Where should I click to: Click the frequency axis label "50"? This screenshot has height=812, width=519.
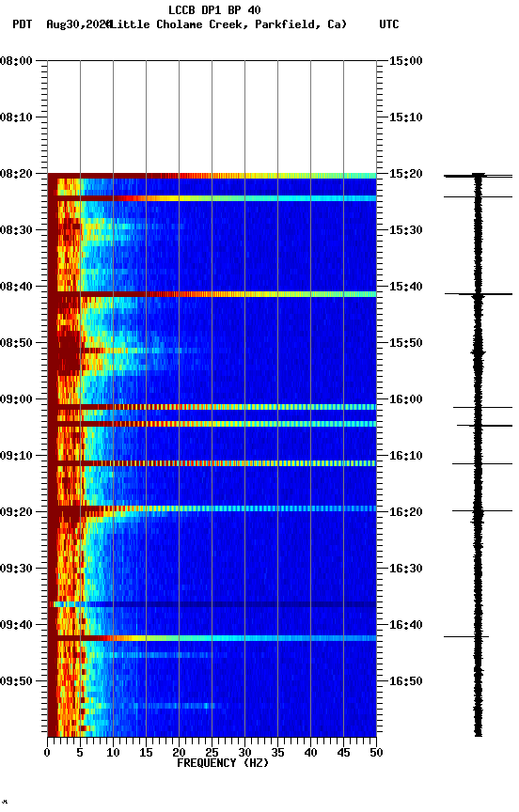pyautogui.click(x=376, y=753)
